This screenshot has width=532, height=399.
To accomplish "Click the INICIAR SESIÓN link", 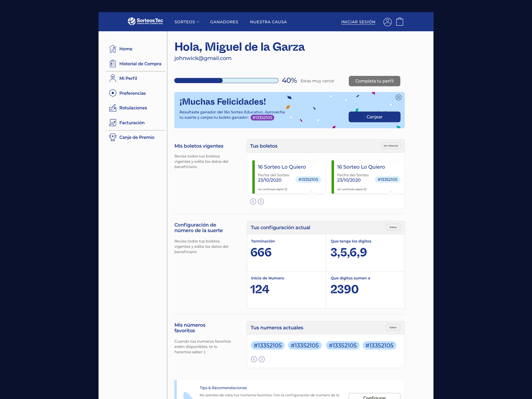I will pyautogui.click(x=358, y=22).
